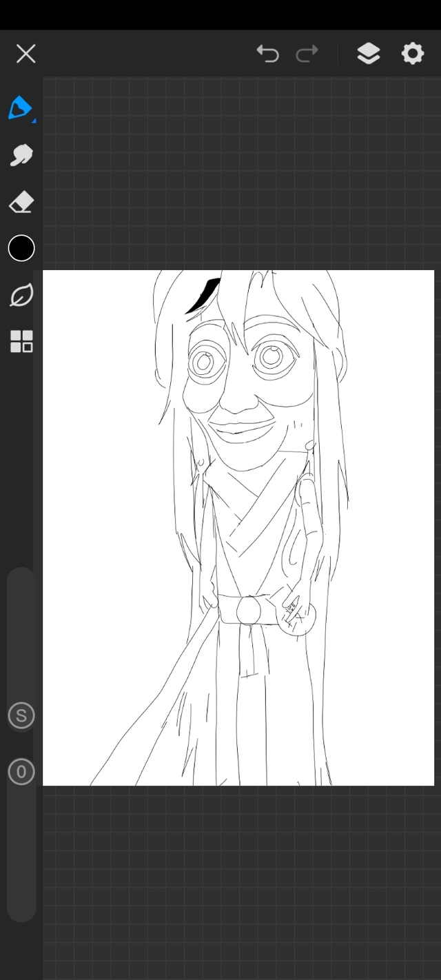The height and width of the screenshot is (980, 441).
Task: Select the blue pen brush tool
Action: tap(21, 109)
